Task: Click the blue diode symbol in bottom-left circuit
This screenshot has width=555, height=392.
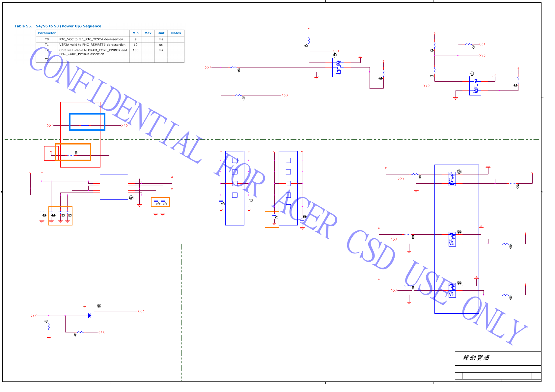Action: coord(90,316)
